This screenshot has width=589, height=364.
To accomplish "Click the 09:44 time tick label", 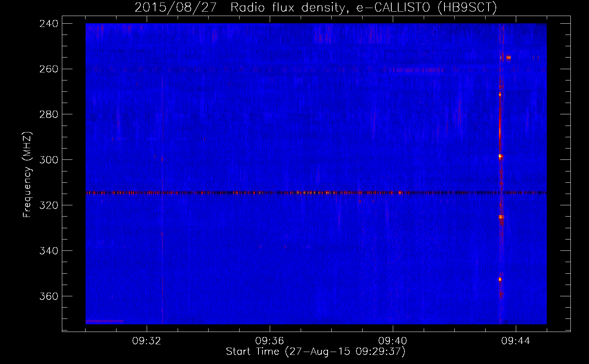I will 516,341.
